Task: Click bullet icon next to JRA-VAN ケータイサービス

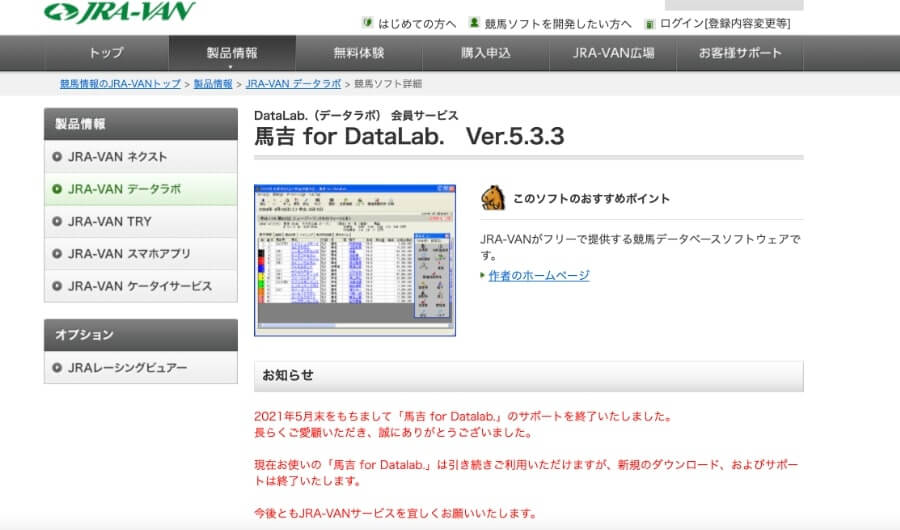Action: click(x=57, y=285)
